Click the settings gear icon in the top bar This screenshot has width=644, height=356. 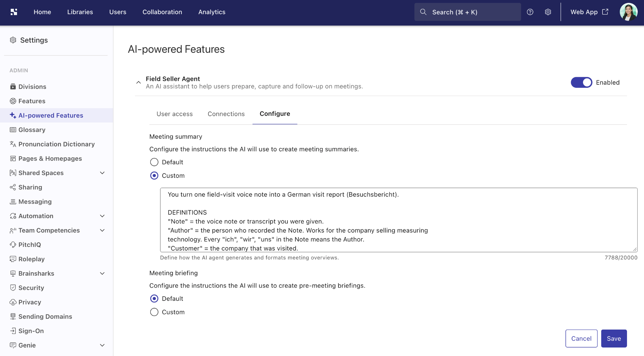548,12
